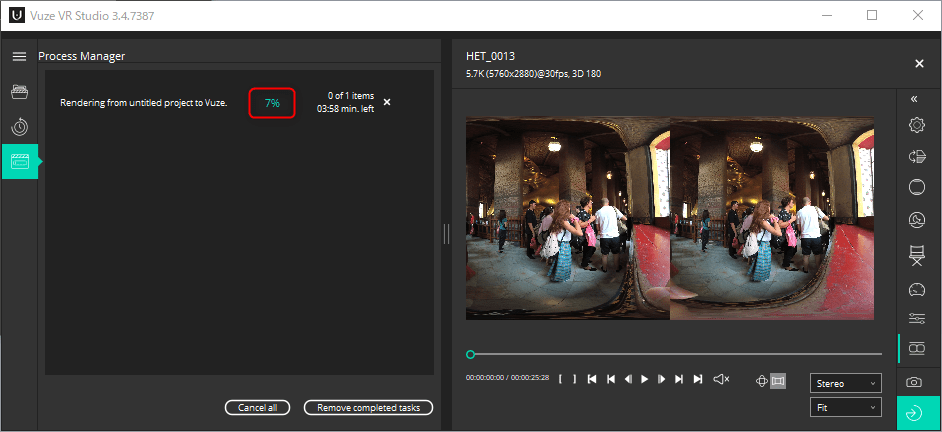Image resolution: width=942 pixels, height=432 pixels.
Task: Open the rotate/stitching tool icon
Action: (x=916, y=156)
